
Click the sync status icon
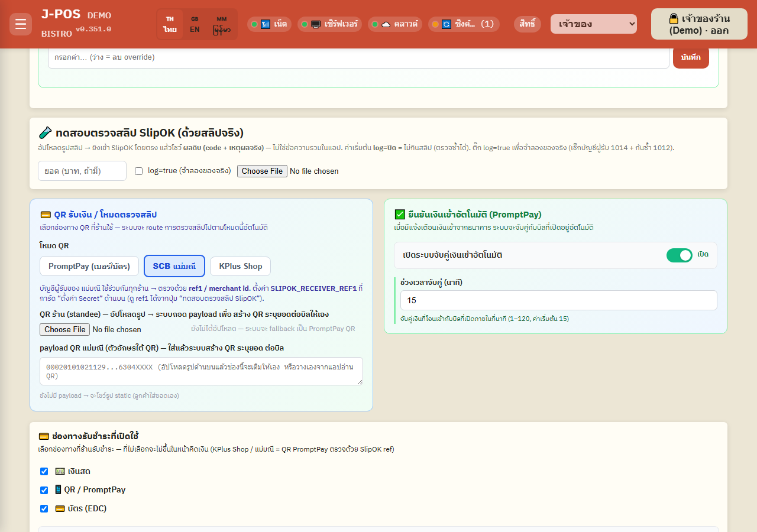click(x=447, y=24)
